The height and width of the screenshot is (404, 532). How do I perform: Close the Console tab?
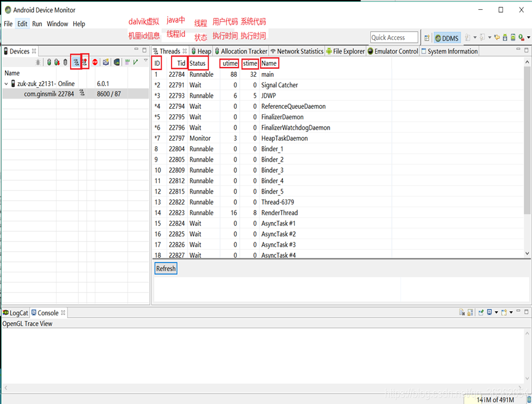point(63,312)
